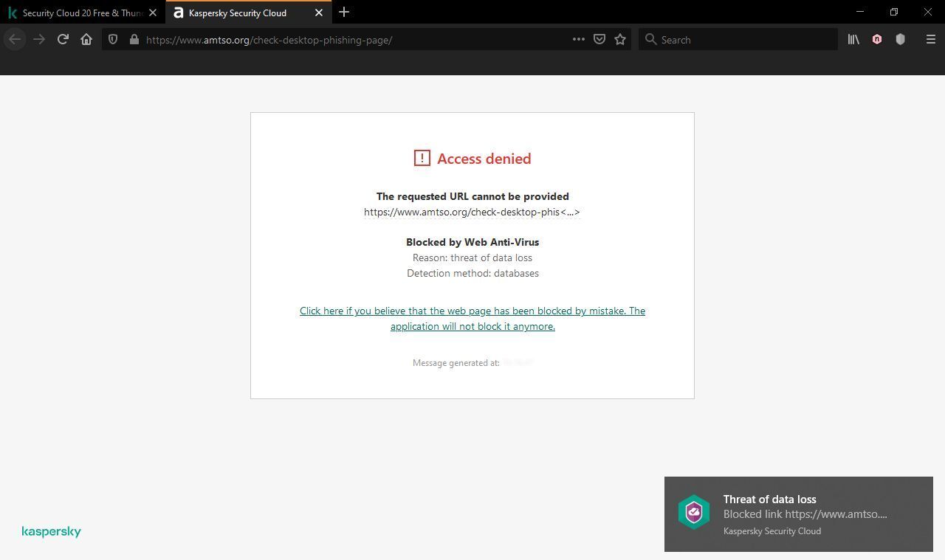Open page actions three-dot menu
The height and width of the screenshot is (560, 945).
pos(579,40)
